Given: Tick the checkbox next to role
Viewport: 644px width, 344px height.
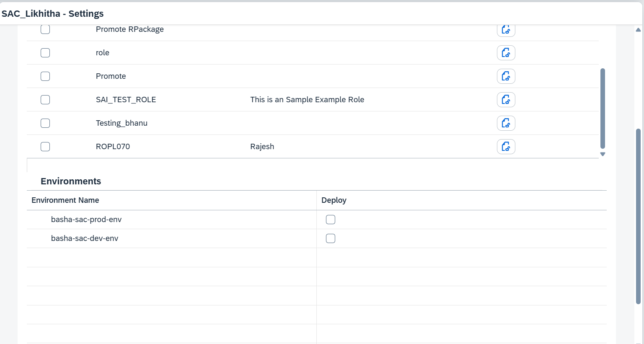Looking at the screenshot, I should coord(45,53).
